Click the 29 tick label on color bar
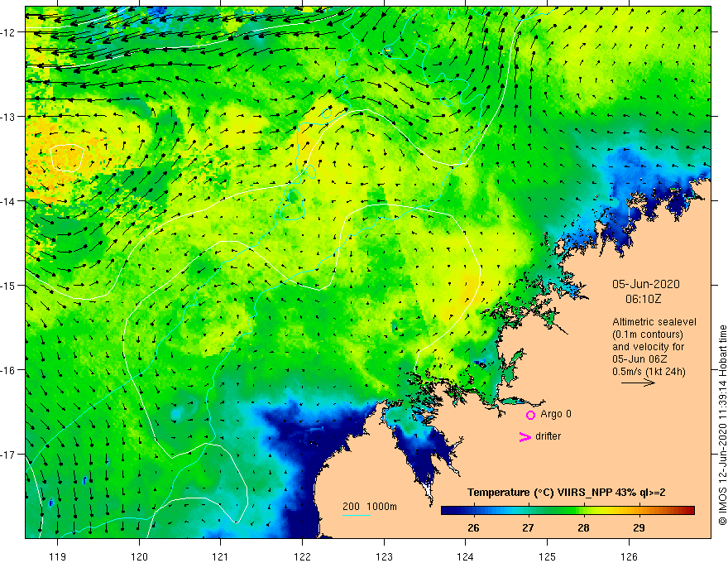Viewport: 728px width, 563px height. click(x=639, y=528)
